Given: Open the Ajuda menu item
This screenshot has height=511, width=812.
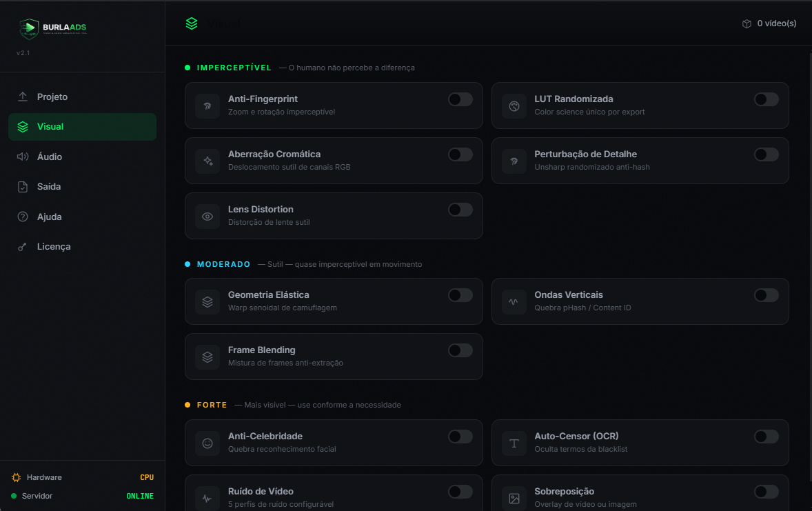Looking at the screenshot, I should point(82,217).
